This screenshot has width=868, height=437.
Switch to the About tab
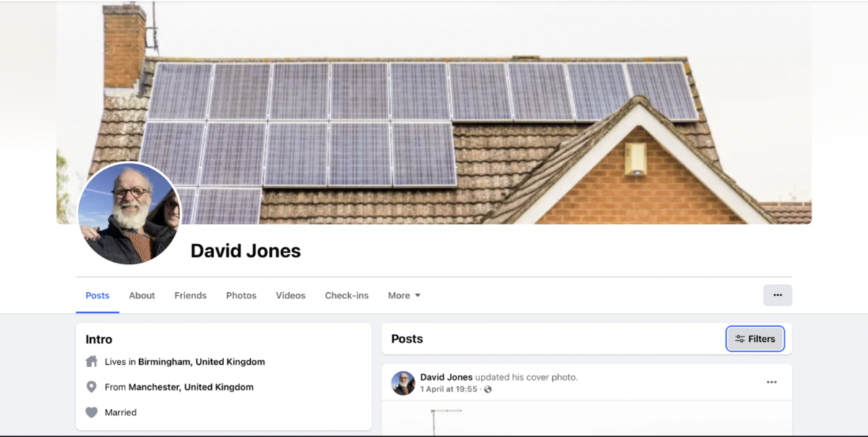point(142,296)
